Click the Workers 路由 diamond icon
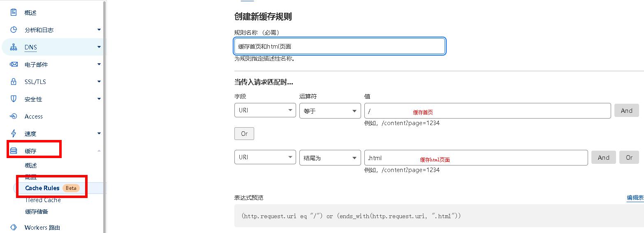 coord(14,227)
